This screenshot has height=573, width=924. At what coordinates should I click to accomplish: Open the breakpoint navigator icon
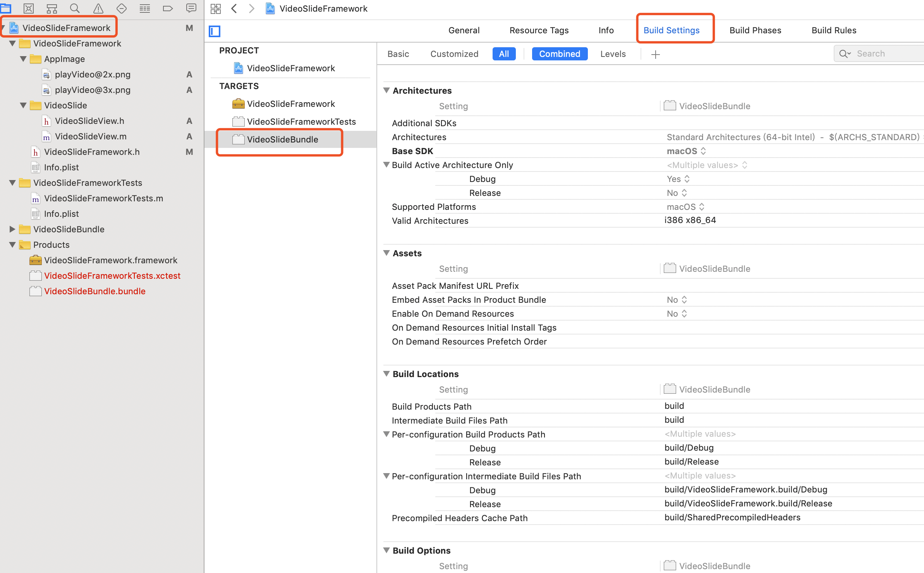[168, 8]
